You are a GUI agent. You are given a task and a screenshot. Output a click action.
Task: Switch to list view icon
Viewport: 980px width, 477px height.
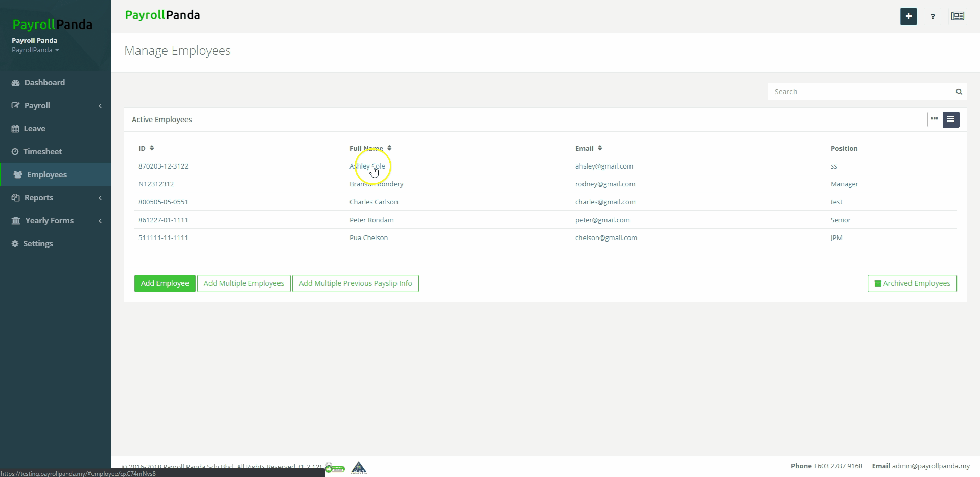[951, 120]
